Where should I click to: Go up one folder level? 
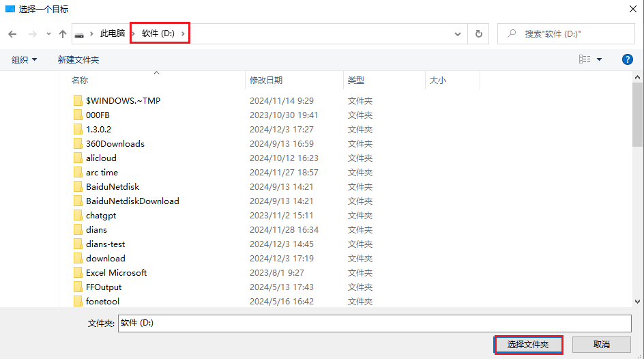(x=63, y=34)
